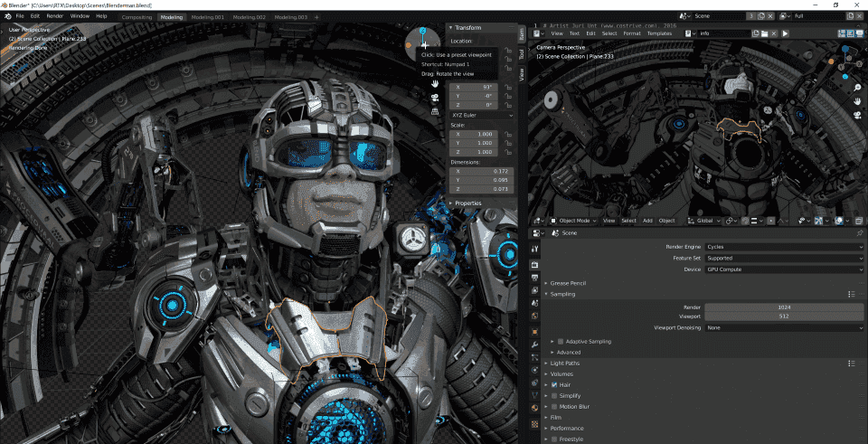Toggle the Scale X lock icon
868x444 pixels.
pos(507,135)
